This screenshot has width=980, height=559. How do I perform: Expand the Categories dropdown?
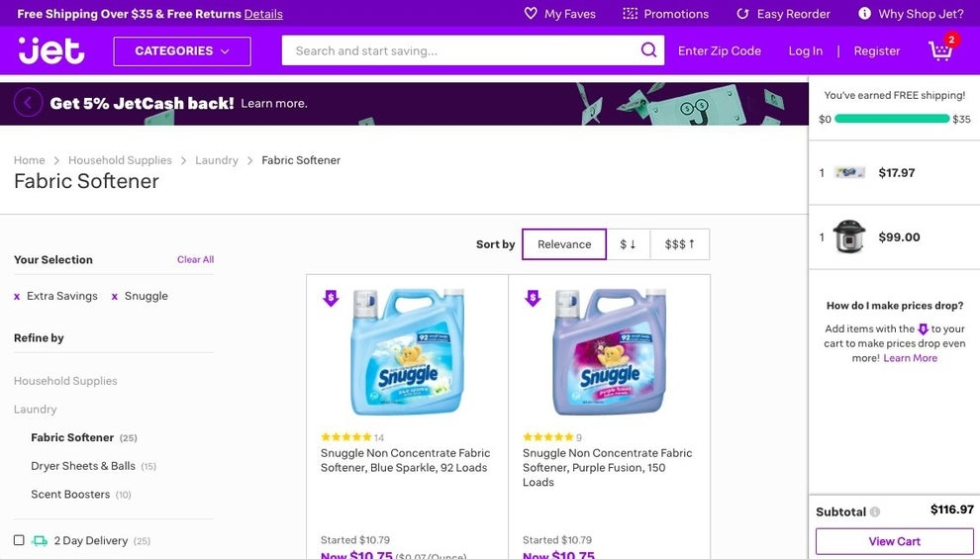tap(182, 51)
